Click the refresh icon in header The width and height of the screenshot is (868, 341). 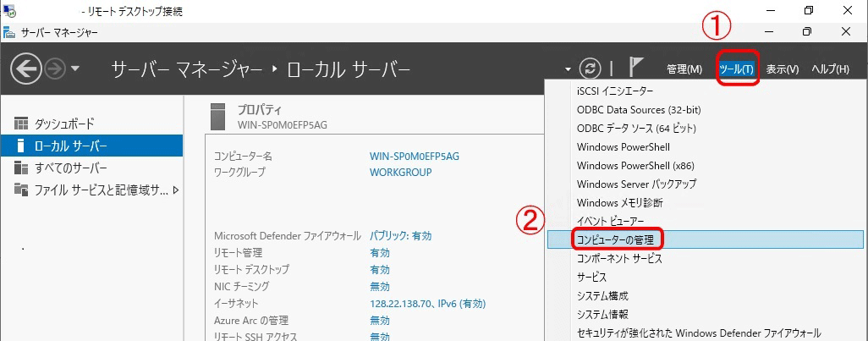coord(591,69)
